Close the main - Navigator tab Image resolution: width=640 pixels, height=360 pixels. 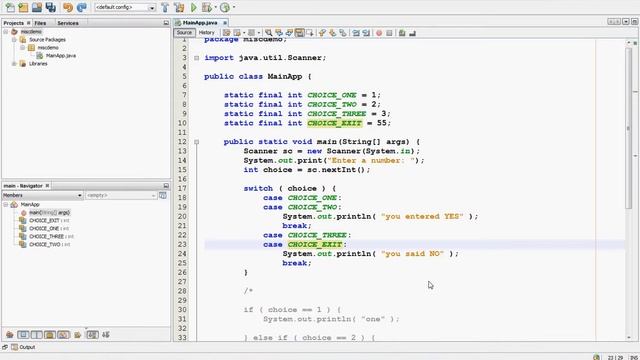[x=47, y=186]
